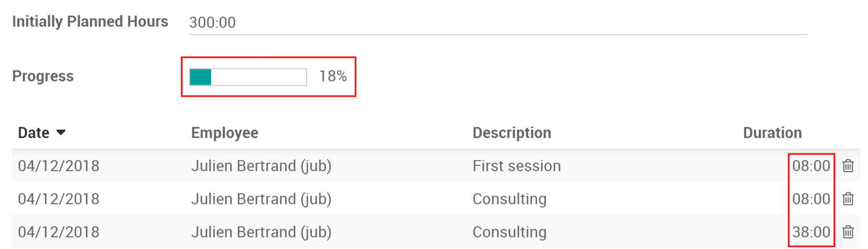Sort by the Employee column header
Viewport: 868px width, 249px height.
click(x=224, y=133)
